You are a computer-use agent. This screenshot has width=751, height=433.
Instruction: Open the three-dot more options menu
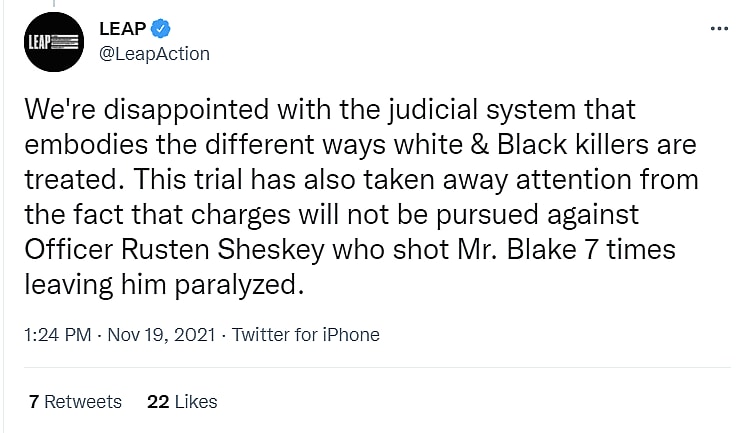click(x=719, y=29)
